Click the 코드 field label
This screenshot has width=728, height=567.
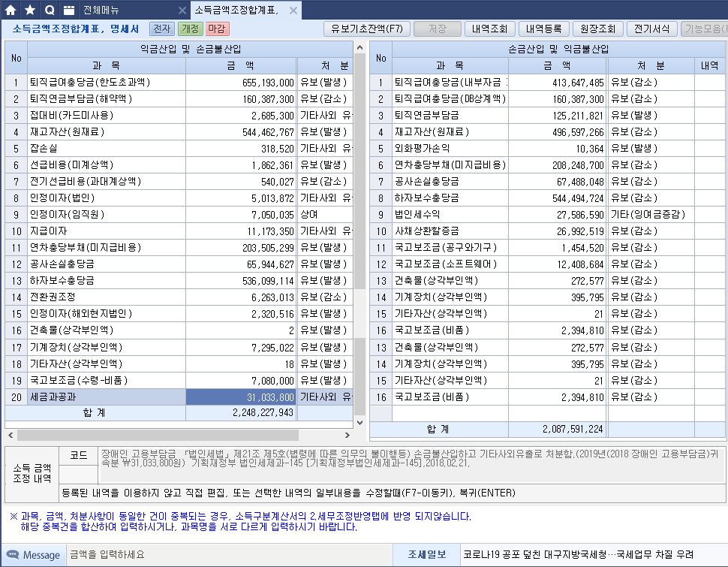[79, 455]
